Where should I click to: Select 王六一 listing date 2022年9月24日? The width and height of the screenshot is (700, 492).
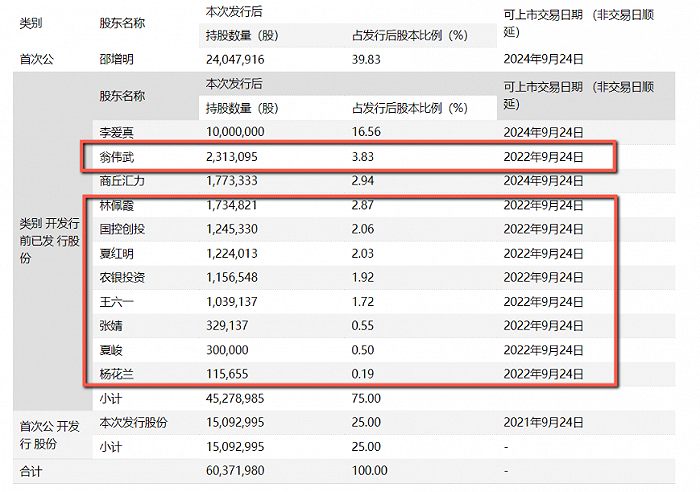pyautogui.click(x=543, y=302)
